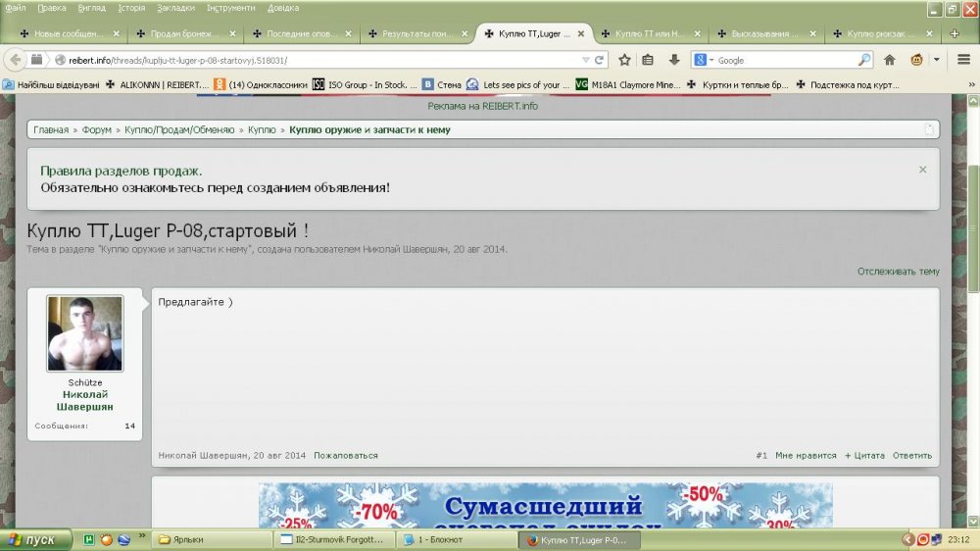Open the Windows 'пуск' Start button

[x=34, y=539]
